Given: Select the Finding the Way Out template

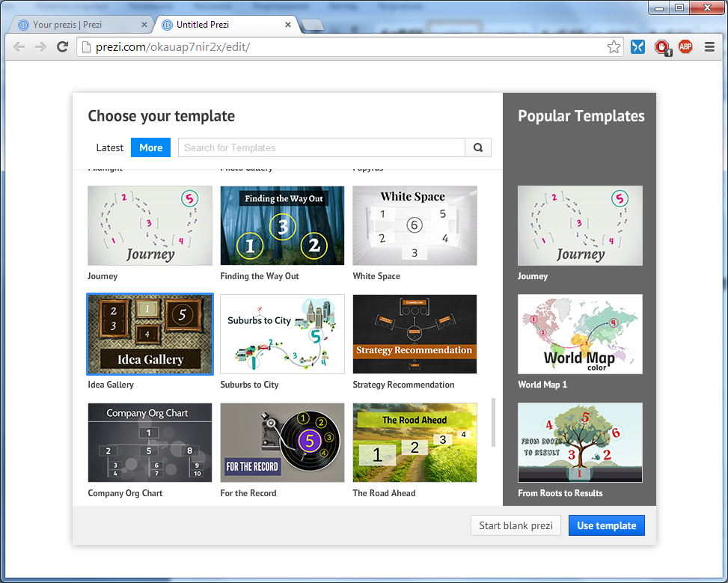Looking at the screenshot, I should [282, 226].
